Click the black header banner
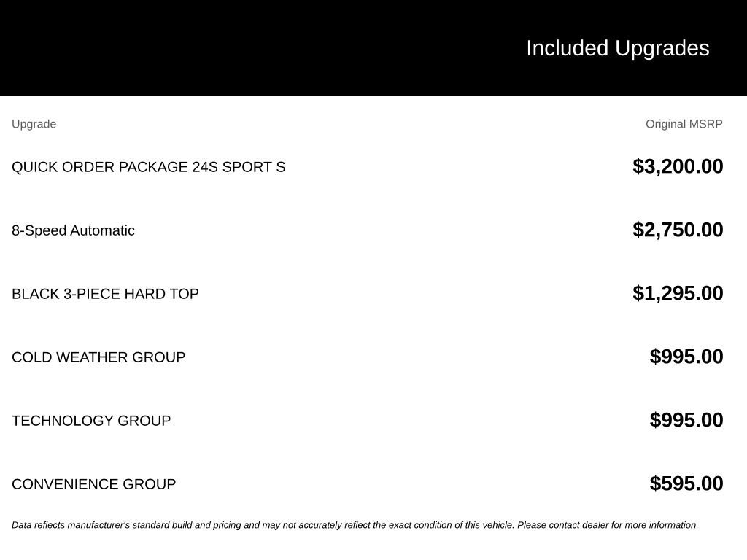Screen dimensions: 747x560 (373, 48)
